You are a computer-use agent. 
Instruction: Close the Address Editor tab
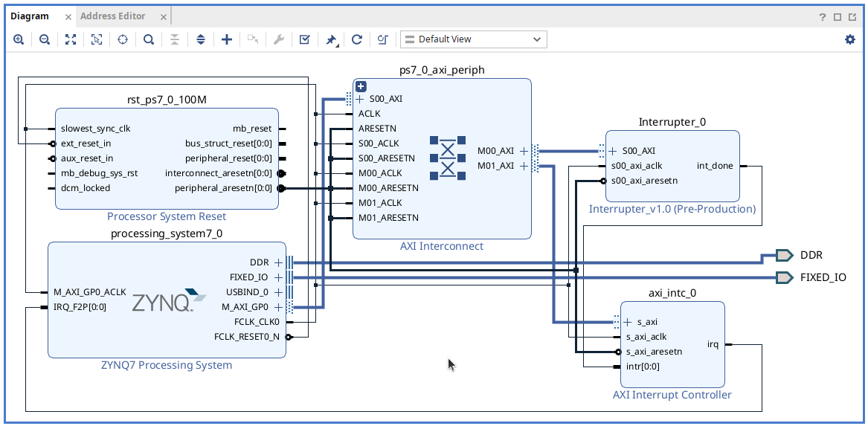164,17
